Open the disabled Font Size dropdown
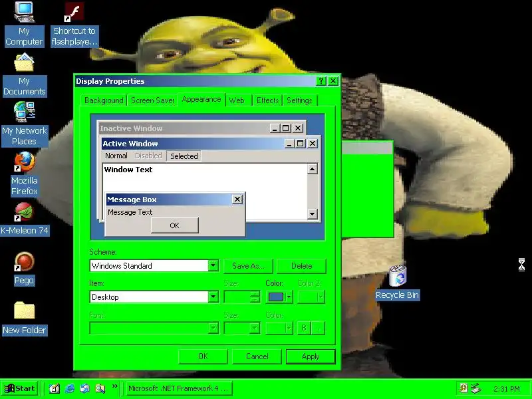The height and width of the screenshot is (399, 532). [242, 328]
